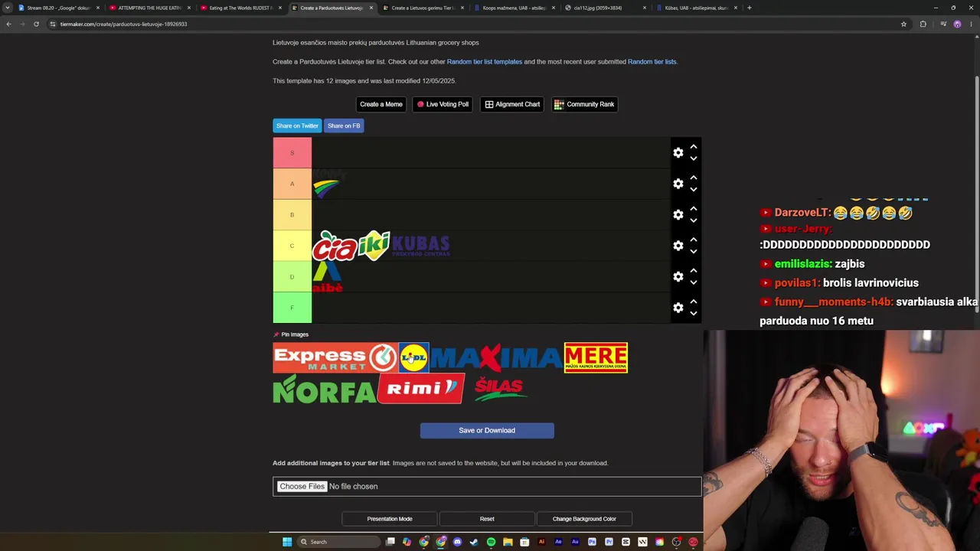Open Community Rank
This screenshot has height=551, width=980.
(x=584, y=104)
